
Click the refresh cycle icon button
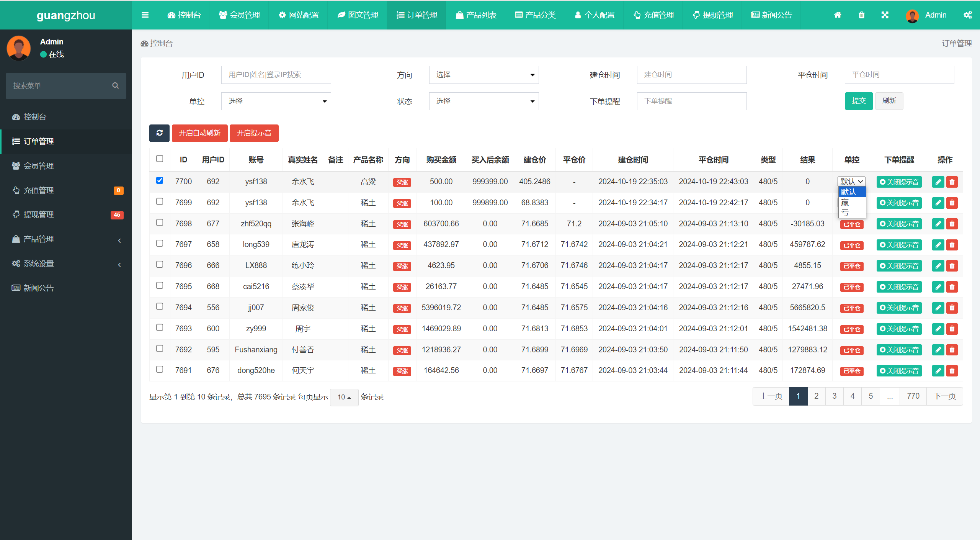pos(159,133)
